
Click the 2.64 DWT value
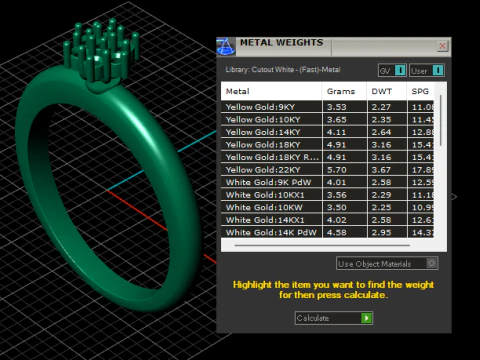pyautogui.click(x=381, y=132)
